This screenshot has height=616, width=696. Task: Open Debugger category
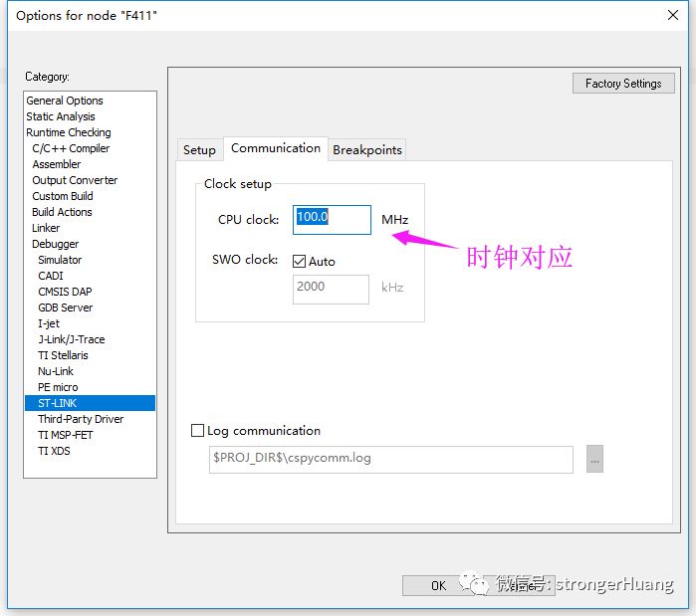click(x=55, y=244)
